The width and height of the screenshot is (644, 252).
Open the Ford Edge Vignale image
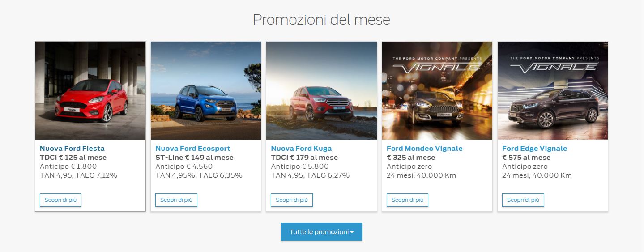553,90
